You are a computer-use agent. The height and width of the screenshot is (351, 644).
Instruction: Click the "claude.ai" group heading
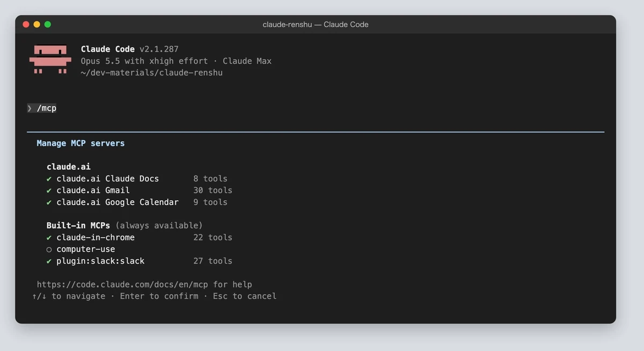[69, 167]
